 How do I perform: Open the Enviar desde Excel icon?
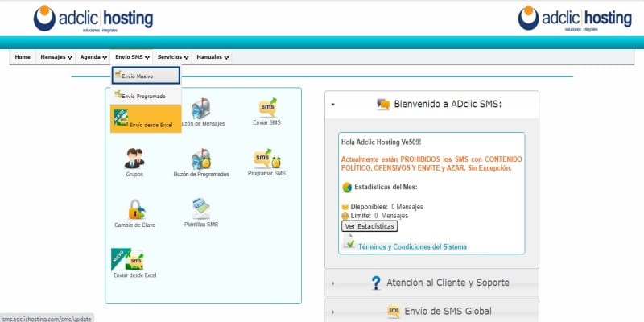[134, 260]
